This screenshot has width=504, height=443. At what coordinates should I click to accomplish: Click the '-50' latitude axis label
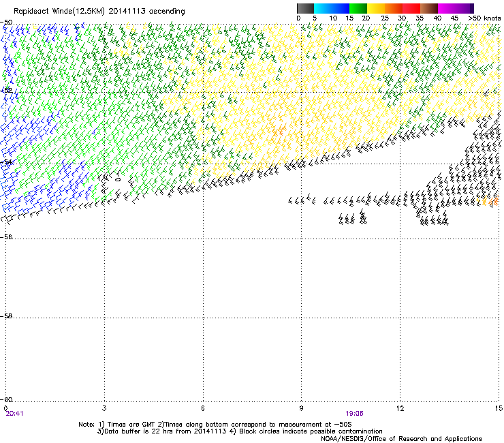pyautogui.click(x=6, y=22)
